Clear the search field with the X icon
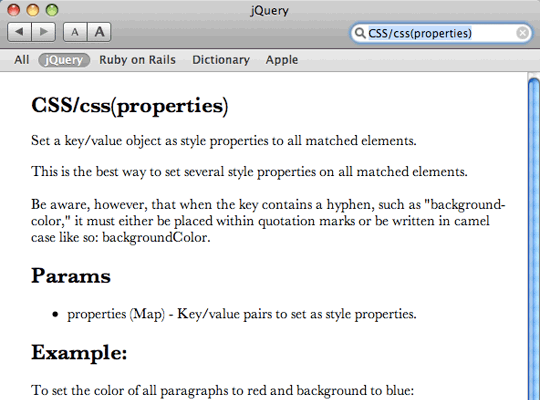 [x=522, y=33]
